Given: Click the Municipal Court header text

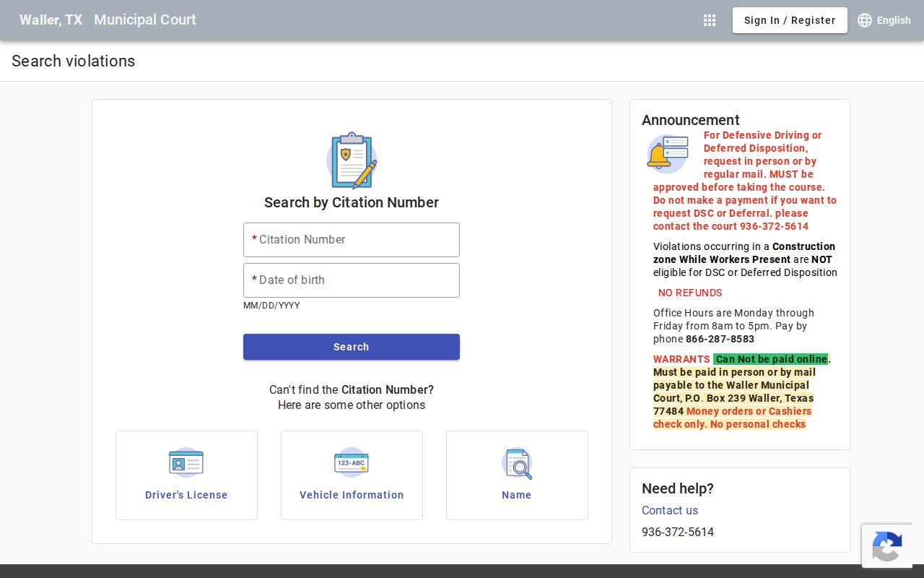Looking at the screenshot, I should click(145, 20).
